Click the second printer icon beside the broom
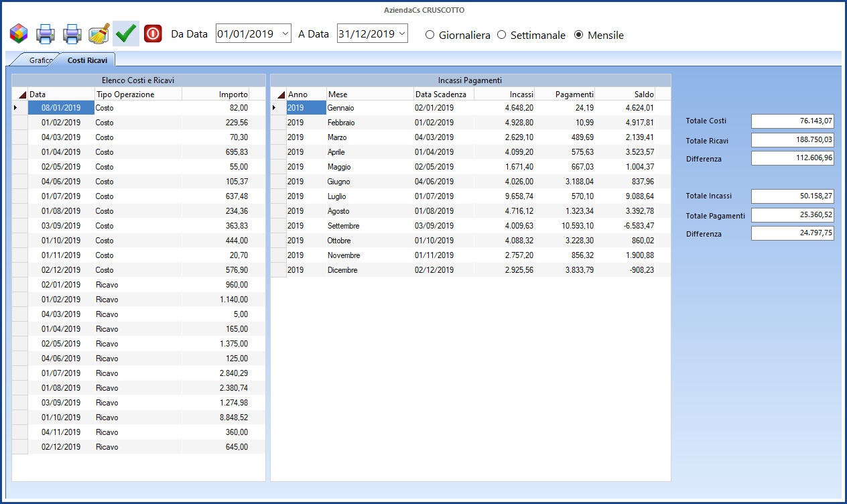 pyautogui.click(x=72, y=33)
